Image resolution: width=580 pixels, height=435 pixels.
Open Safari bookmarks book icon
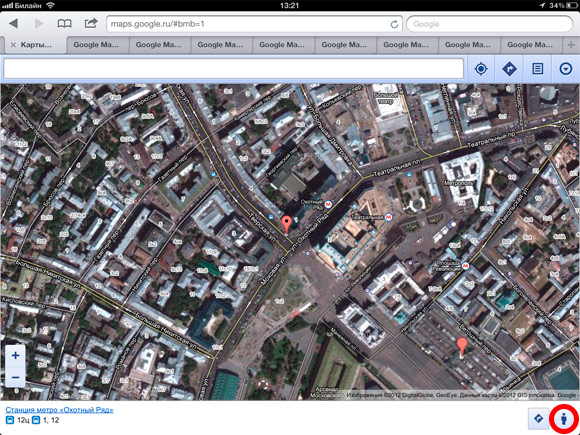pos(64,24)
